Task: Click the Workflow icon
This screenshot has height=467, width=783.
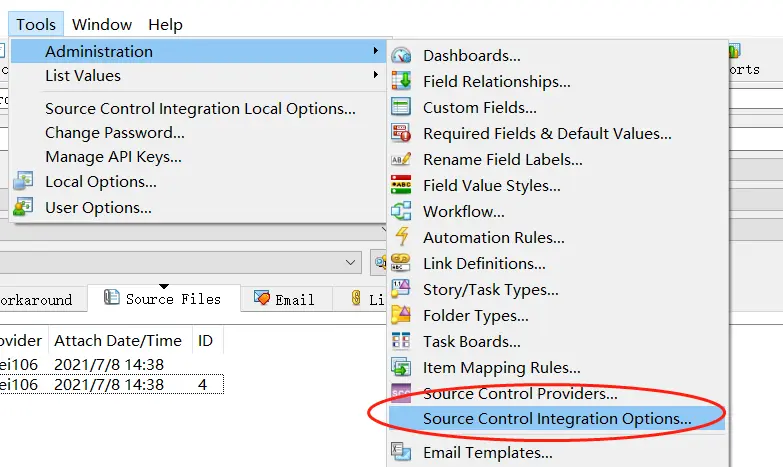Action: pos(401,212)
